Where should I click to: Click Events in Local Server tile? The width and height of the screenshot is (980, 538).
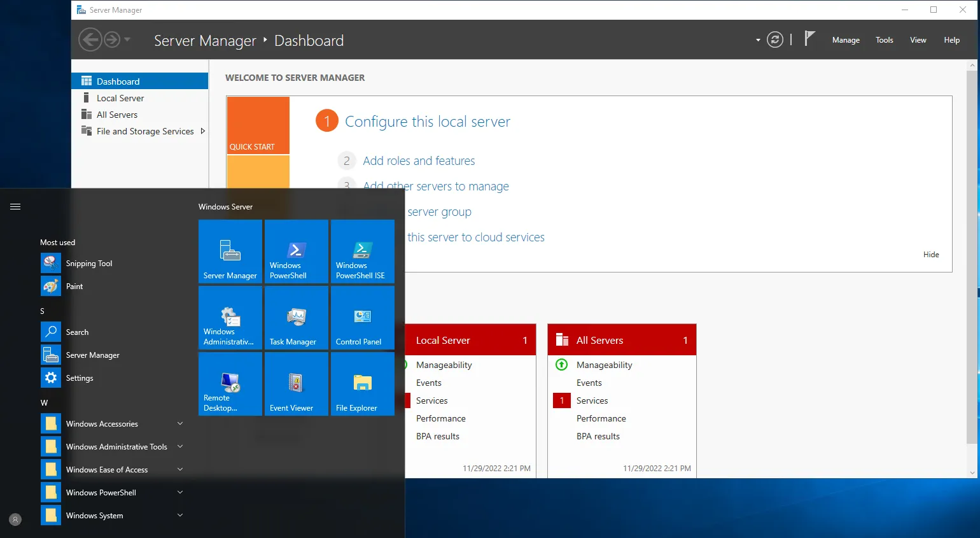coord(429,383)
